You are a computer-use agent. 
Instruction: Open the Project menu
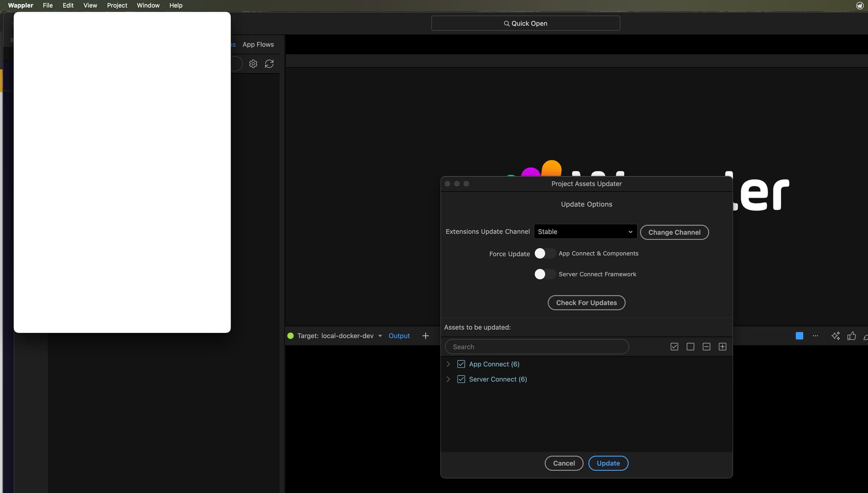pyautogui.click(x=117, y=5)
